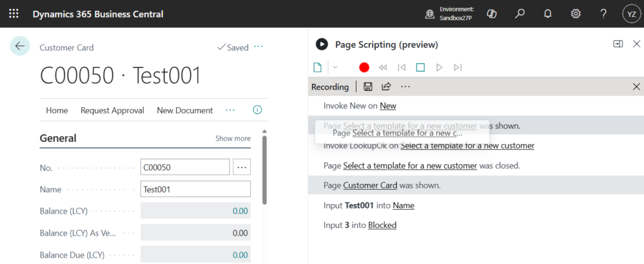
Task: Open the No. field lookup ellipsis
Action: point(242,167)
